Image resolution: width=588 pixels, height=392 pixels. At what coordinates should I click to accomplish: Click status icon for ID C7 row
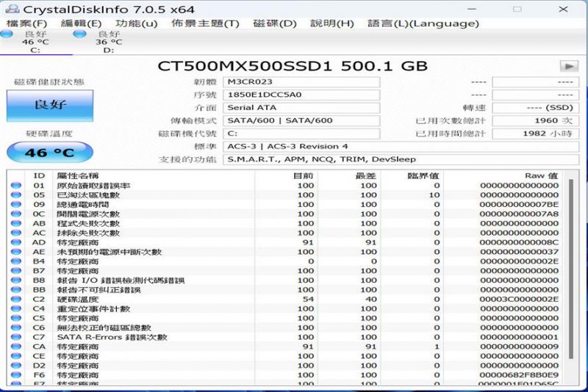[x=16, y=337]
